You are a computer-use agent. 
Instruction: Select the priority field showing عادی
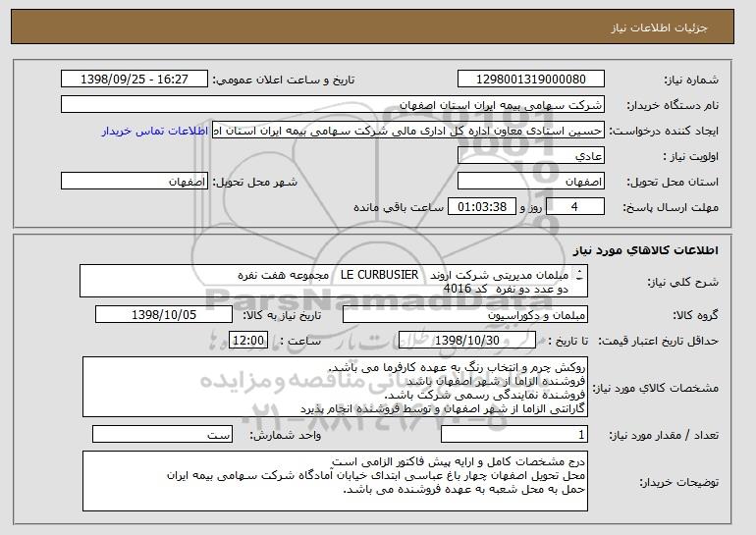[531, 156]
